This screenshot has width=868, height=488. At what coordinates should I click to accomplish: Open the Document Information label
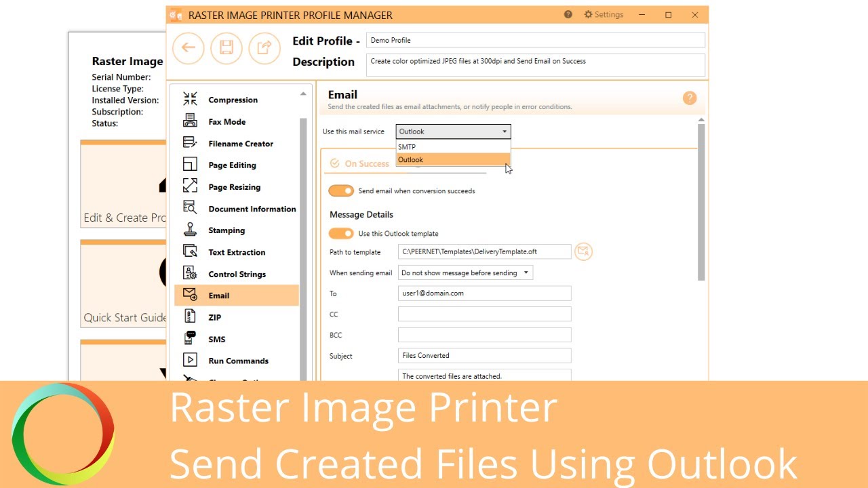tap(252, 209)
